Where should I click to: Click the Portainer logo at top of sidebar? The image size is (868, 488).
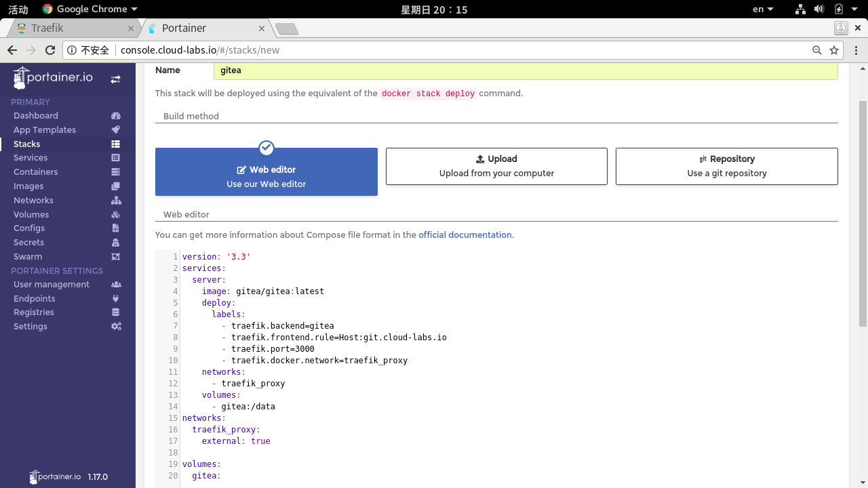pos(53,77)
